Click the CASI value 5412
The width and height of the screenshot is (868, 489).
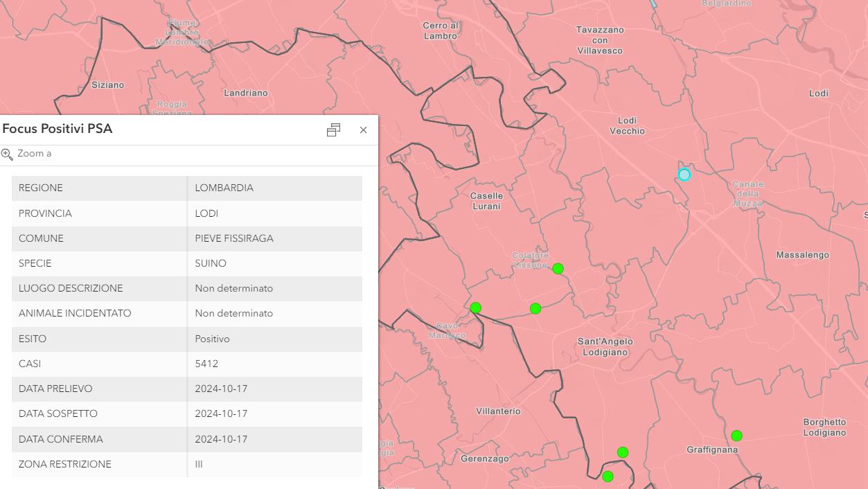206,364
